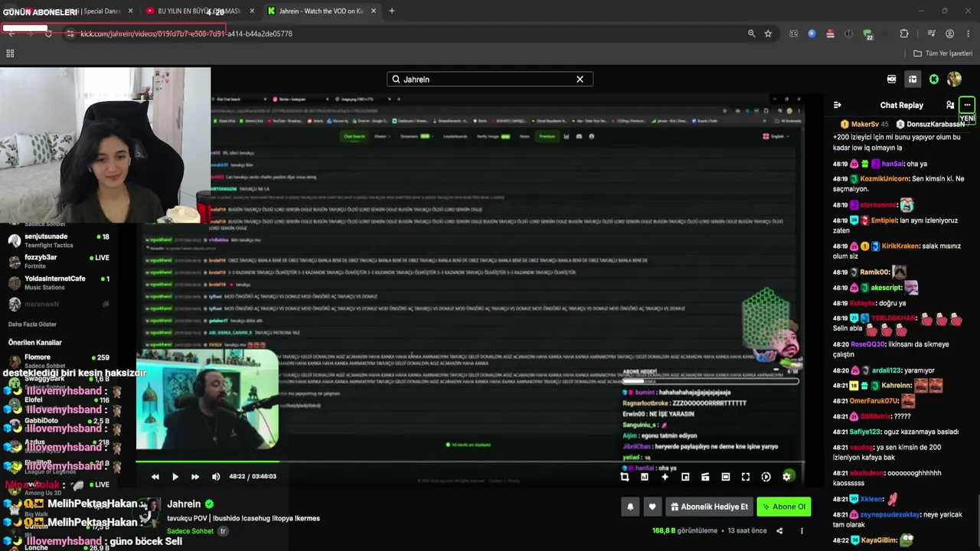
Task: Open the Chrome profile account icon
Action: coord(950,34)
